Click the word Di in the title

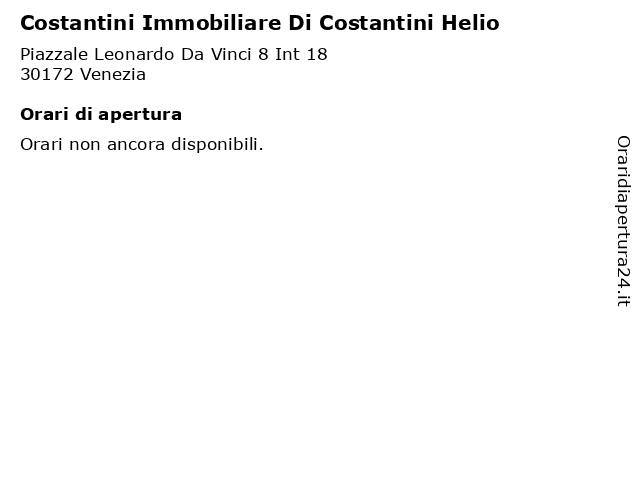(x=300, y=23)
